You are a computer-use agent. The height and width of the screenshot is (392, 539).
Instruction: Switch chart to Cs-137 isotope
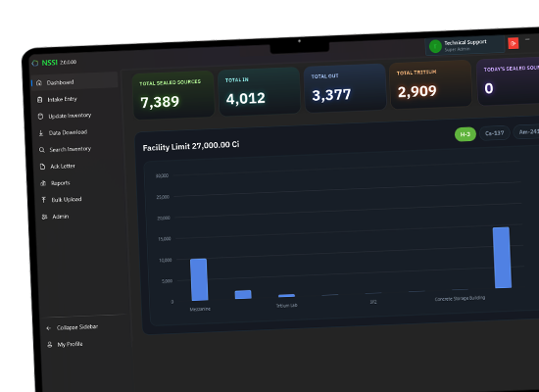point(494,132)
